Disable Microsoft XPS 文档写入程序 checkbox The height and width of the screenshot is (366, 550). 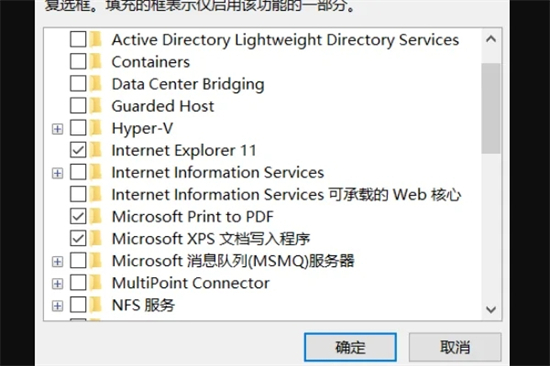tap(78, 239)
